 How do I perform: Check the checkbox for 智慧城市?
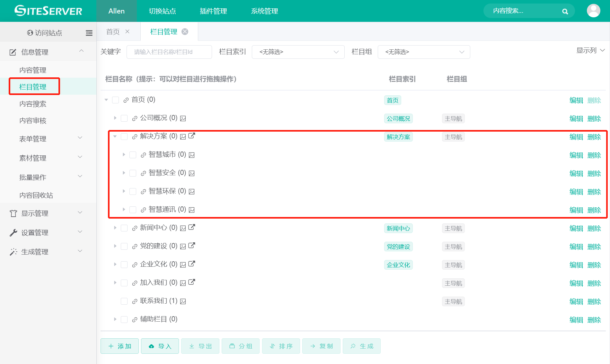pyautogui.click(x=133, y=154)
